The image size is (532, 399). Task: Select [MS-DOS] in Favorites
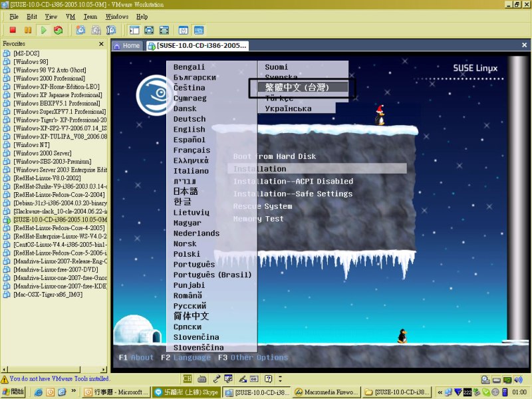pos(26,53)
